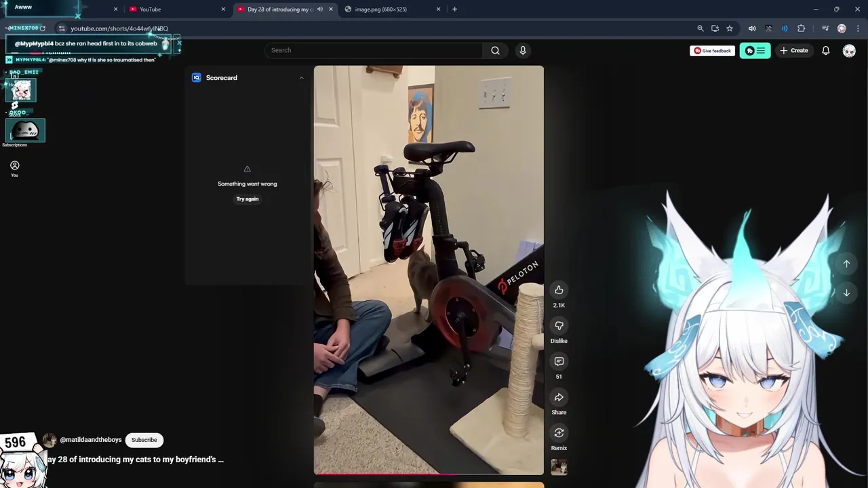
Task: Open the comments with 51 replies
Action: pyautogui.click(x=559, y=361)
